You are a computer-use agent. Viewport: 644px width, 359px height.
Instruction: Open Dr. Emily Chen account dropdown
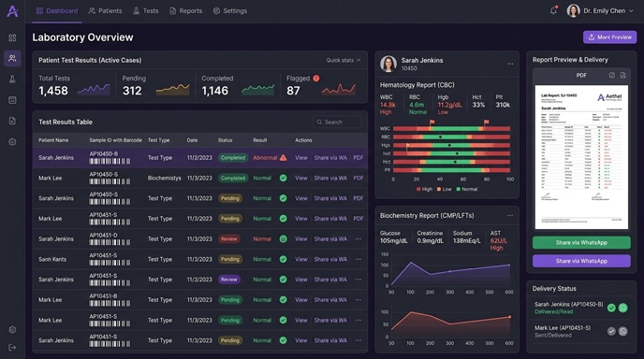click(x=631, y=11)
